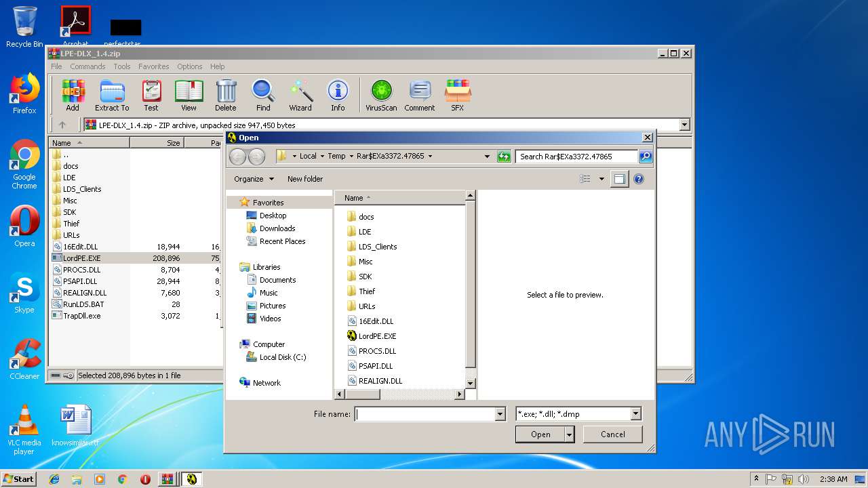Click the file list down scroll arrow
Screen dimensions: 868x488
[x=470, y=383]
